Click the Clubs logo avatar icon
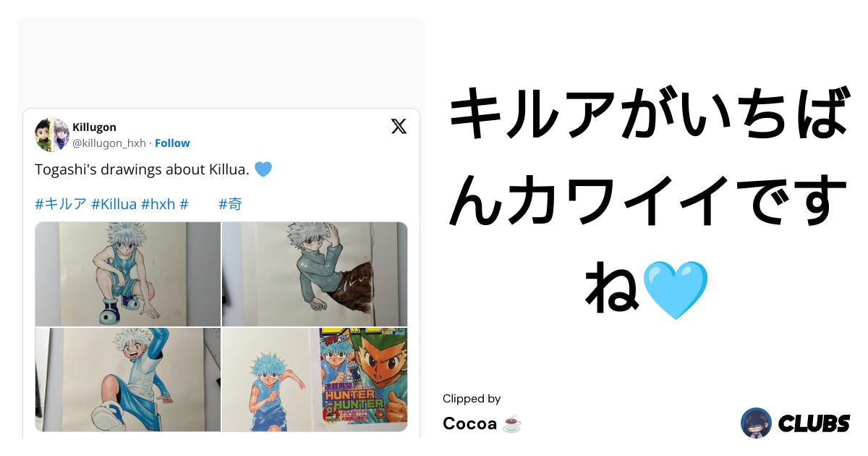Image resolution: width=868 pixels, height=456 pixels. click(x=756, y=423)
